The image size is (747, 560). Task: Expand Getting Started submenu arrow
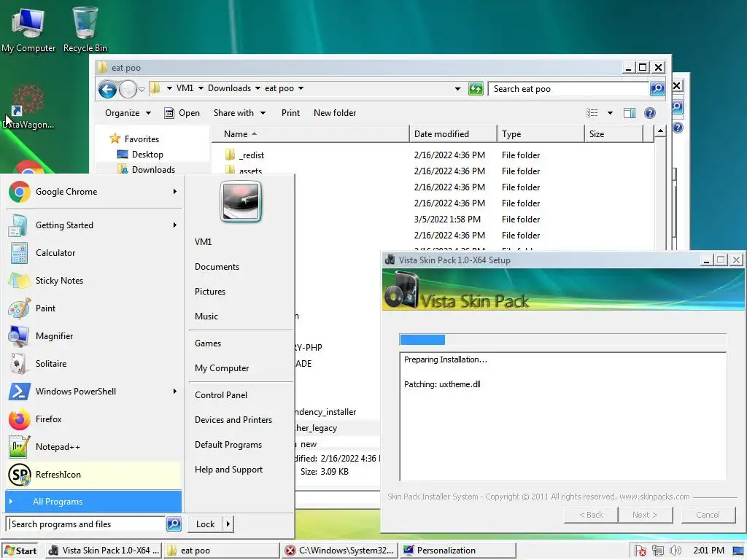coord(175,225)
